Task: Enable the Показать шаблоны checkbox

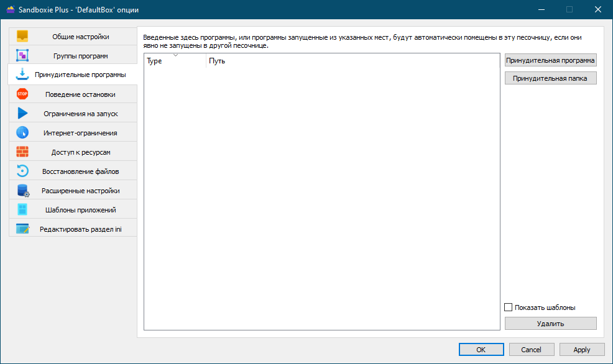Action: (508, 307)
